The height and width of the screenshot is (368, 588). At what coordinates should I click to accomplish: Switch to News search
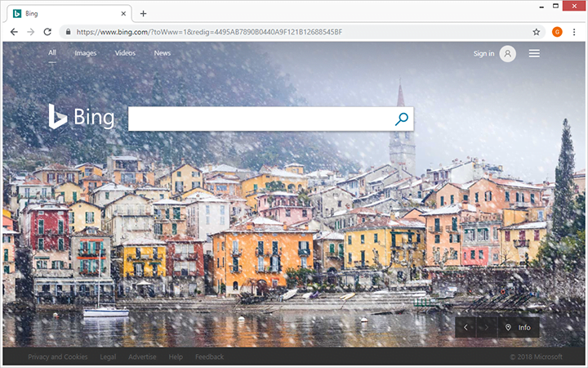[163, 53]
